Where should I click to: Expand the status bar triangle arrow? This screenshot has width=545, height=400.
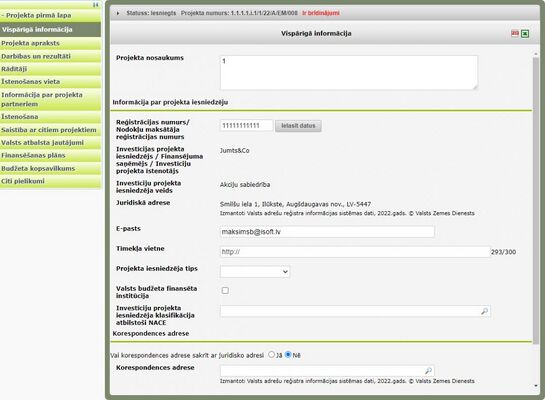[x=118, y=13]
